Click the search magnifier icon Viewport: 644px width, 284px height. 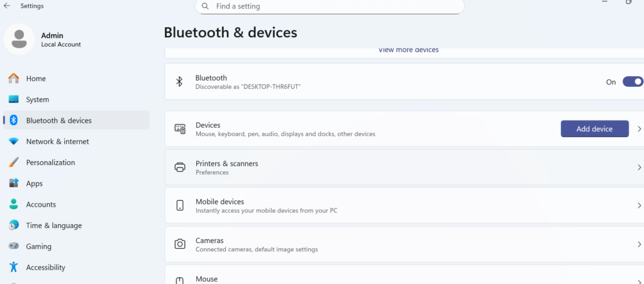pos(206,6)
